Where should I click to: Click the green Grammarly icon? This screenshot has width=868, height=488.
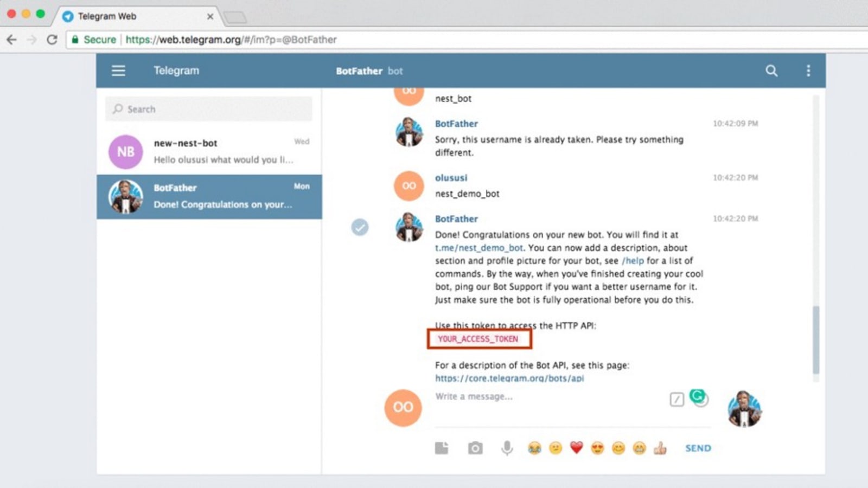pyautogui.click(x=697, y=396)
